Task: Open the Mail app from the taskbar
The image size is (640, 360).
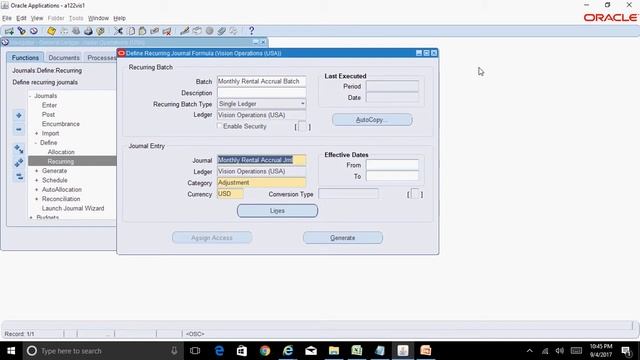Action: (311, 351)
